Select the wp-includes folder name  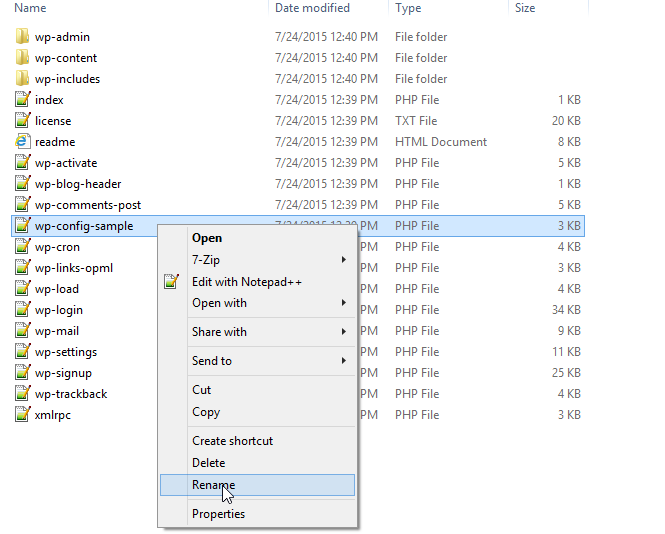67,79
